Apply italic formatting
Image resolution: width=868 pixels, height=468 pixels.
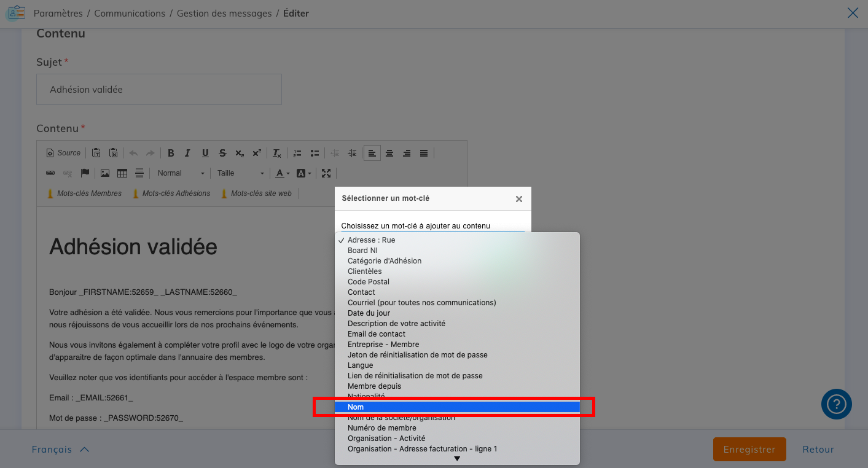pyautogui.click(x=188, y=154)
